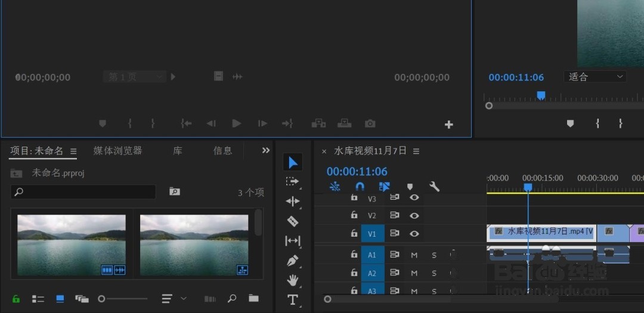Select the Selection arrow tool
The image size is (644, 313).
coord(293,162)
